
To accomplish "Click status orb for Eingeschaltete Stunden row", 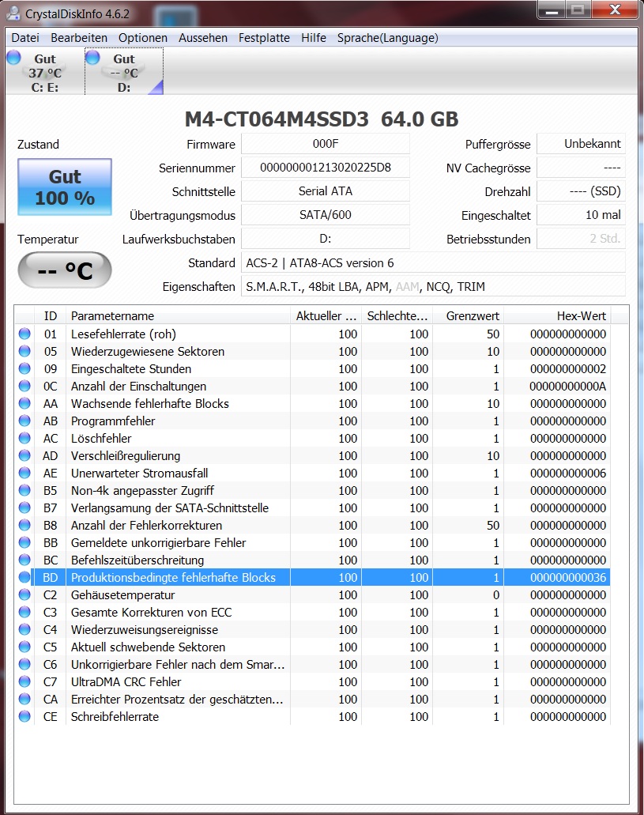I will (24, 368).
